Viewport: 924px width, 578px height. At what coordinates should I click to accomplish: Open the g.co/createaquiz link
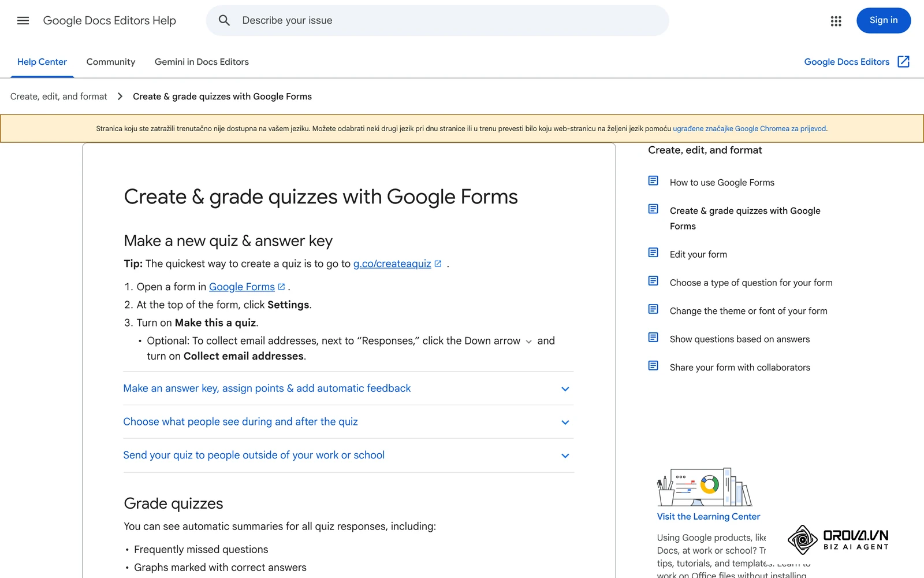click(392, 264)
